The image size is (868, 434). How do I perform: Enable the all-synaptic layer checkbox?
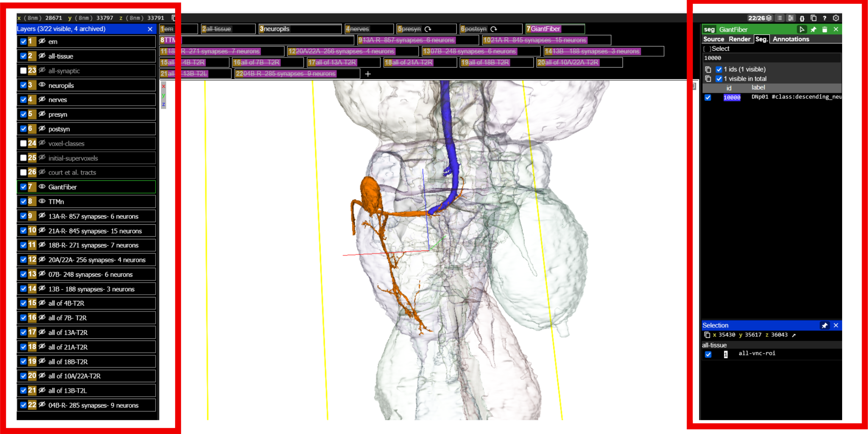pos(23,71)
